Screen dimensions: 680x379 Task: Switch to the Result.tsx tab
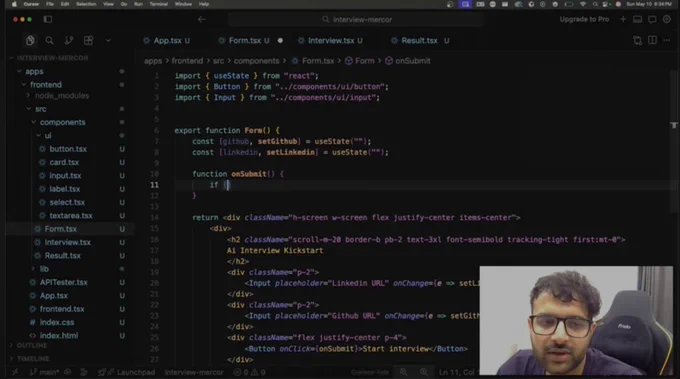coord(419,40)
